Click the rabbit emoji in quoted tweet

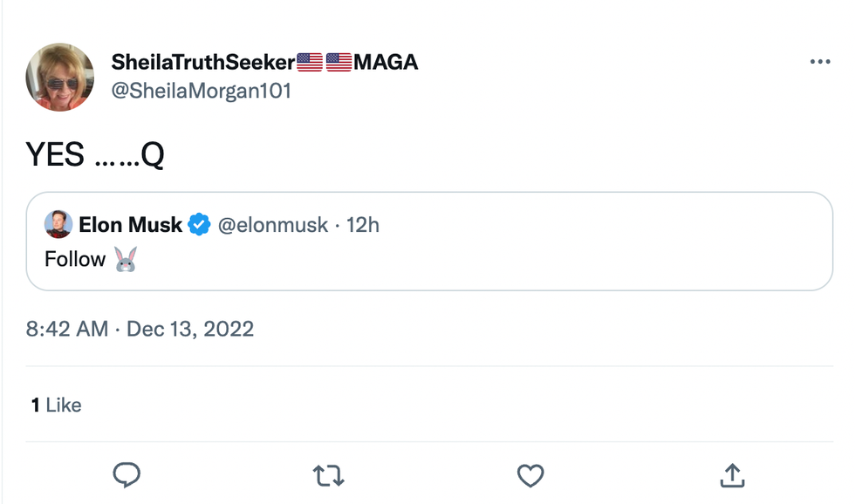click(126, 259)
